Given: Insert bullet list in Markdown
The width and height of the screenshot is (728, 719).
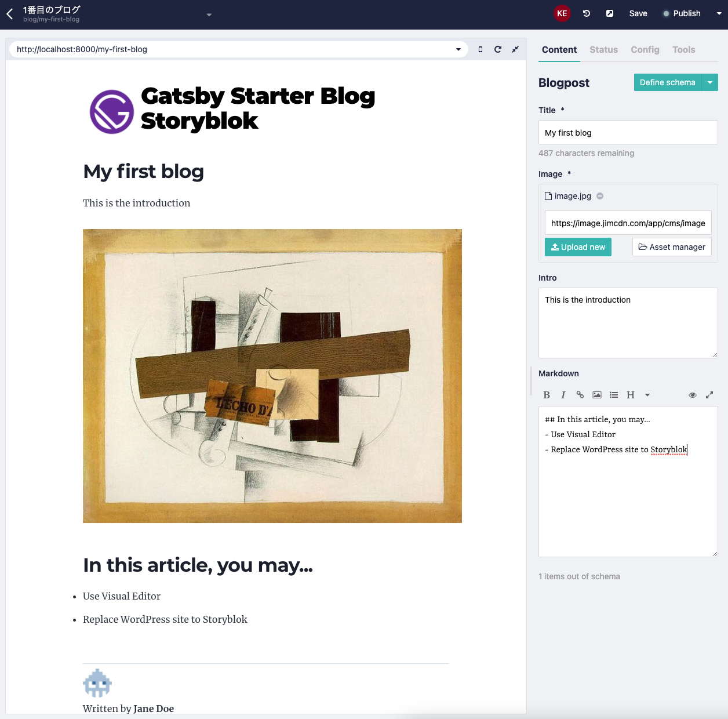Looking at the screenshot, I should 613,395.
